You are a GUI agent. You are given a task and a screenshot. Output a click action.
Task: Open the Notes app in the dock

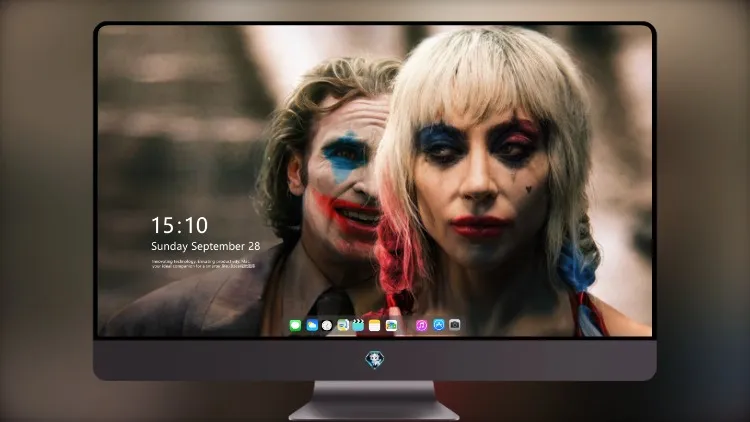[375, 325]
